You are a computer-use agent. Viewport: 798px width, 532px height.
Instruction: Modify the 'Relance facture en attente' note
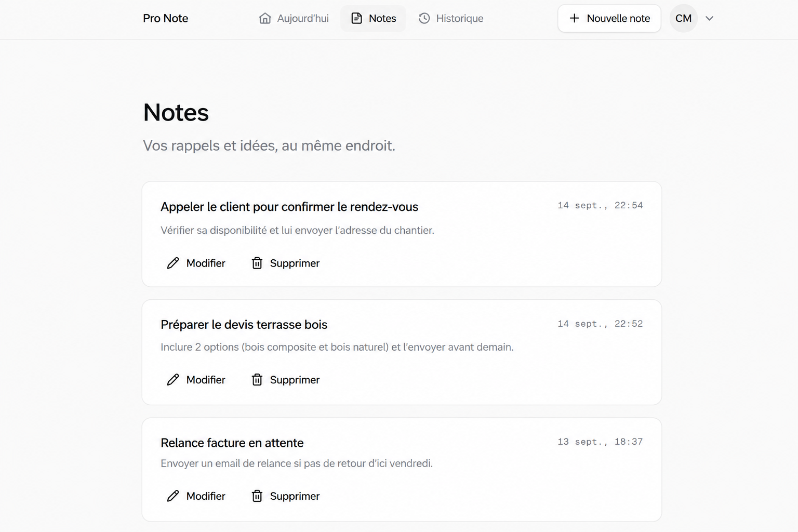tap(196, 496)
